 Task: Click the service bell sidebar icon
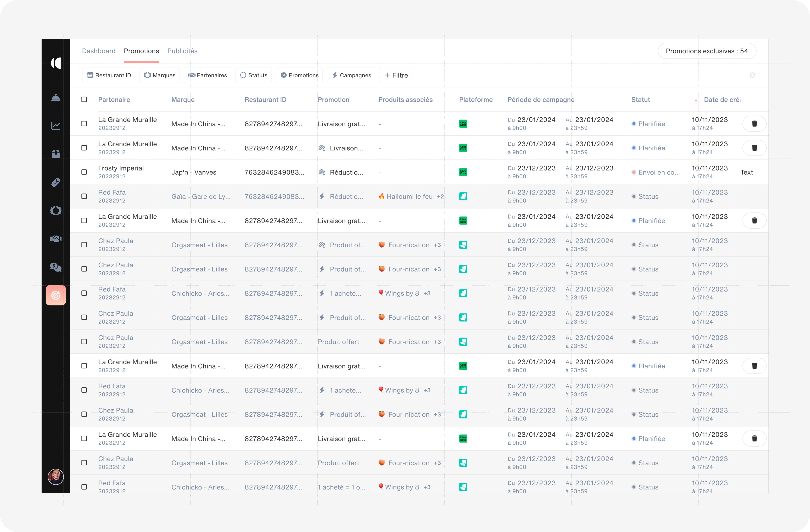[x=56, y=98]
